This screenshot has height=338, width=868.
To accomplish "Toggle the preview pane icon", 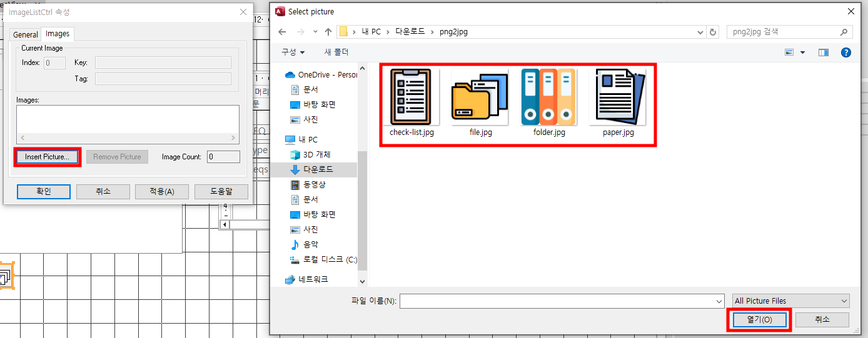I will click(x=824, y=52).
